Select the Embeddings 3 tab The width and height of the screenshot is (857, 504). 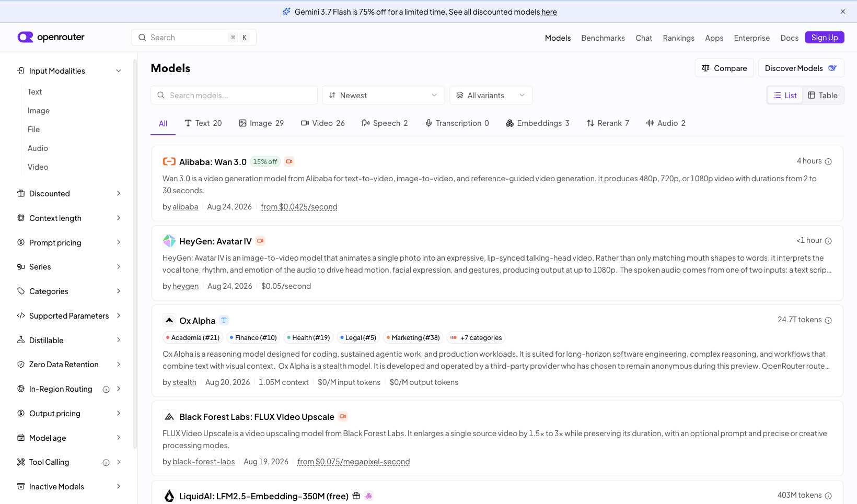(x=538, y=123)
